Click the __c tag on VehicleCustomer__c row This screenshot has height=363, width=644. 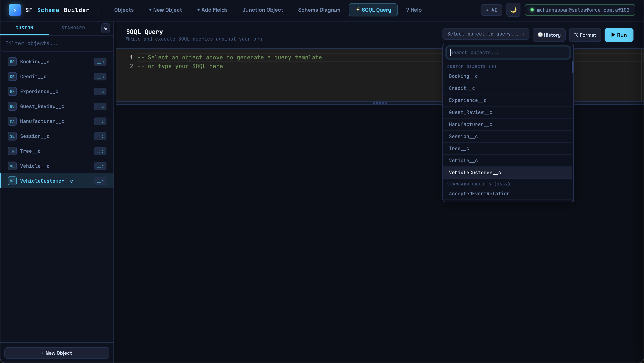(100, 181)
